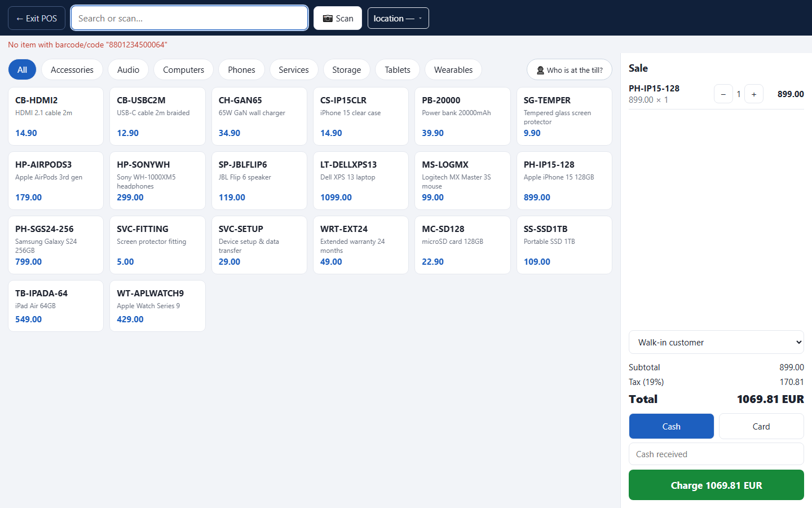
Task: Filter products by Audio
Action: [128, 69]
